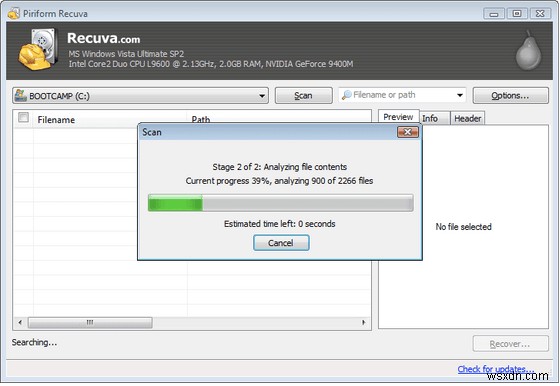This screenshot has width=560, height=386.
Task: Toggle the select-all checkbox beside Filename
Action: tap(23, 117)
